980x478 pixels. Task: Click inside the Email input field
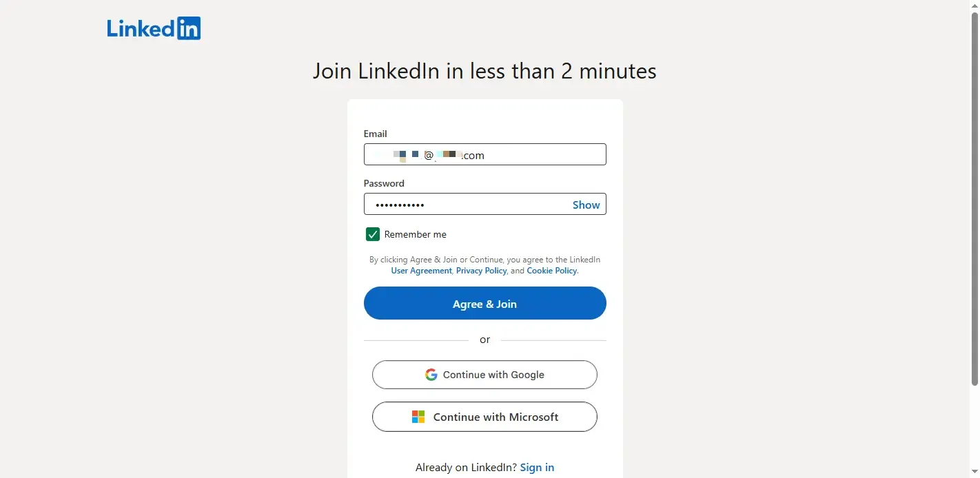point(484,154)
